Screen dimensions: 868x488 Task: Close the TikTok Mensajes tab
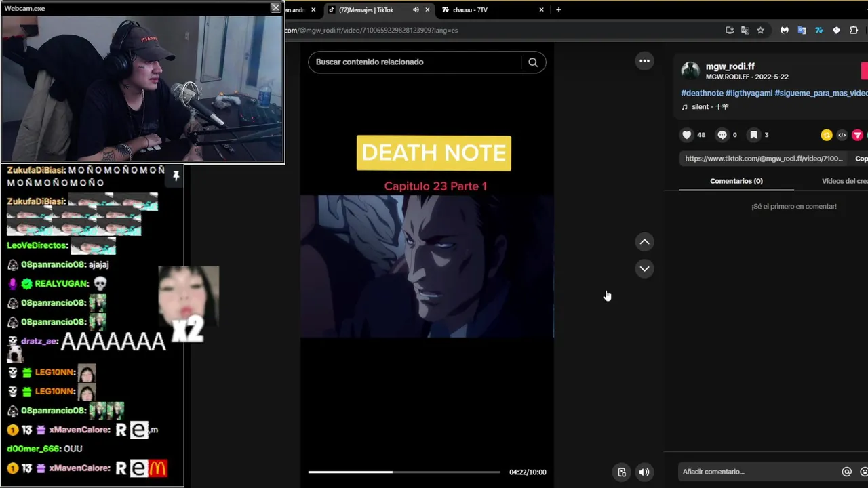coord(427,9)
